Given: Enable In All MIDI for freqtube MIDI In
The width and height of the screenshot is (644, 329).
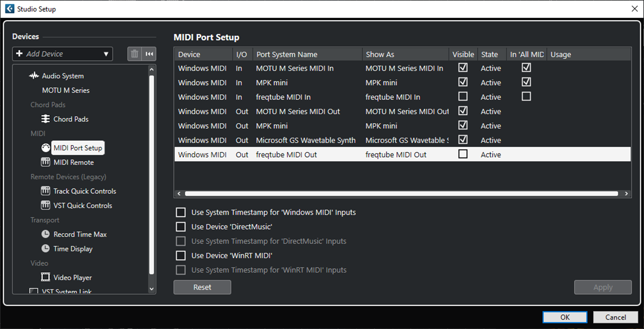Looking at the screenshot, I should coord(526,96).
